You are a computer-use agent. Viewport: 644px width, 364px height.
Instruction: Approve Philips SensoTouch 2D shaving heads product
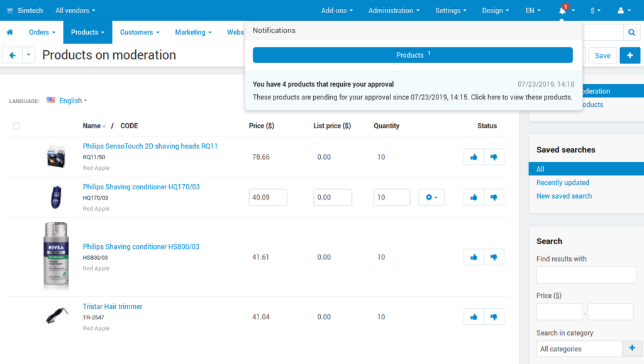coord(474,157)
